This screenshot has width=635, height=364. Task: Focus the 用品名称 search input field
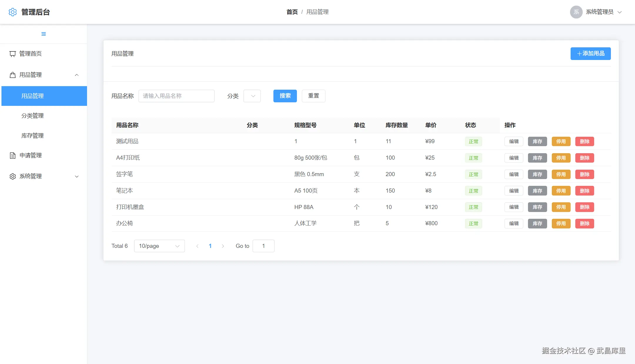[x=176, y=96]
